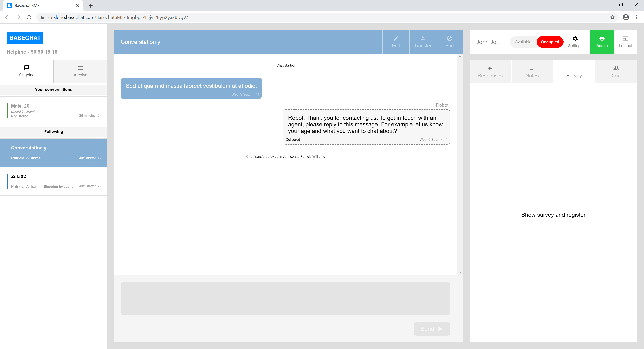Viewport: 644px width, 349px height.
Task: Go forward in browser history
Action: (18, 17)
